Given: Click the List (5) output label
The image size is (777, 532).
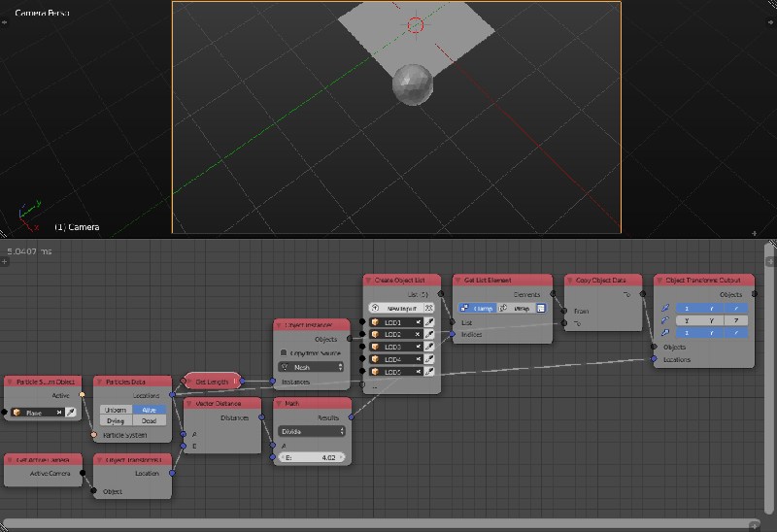Looking at the screenshot, I should [418, 294].
